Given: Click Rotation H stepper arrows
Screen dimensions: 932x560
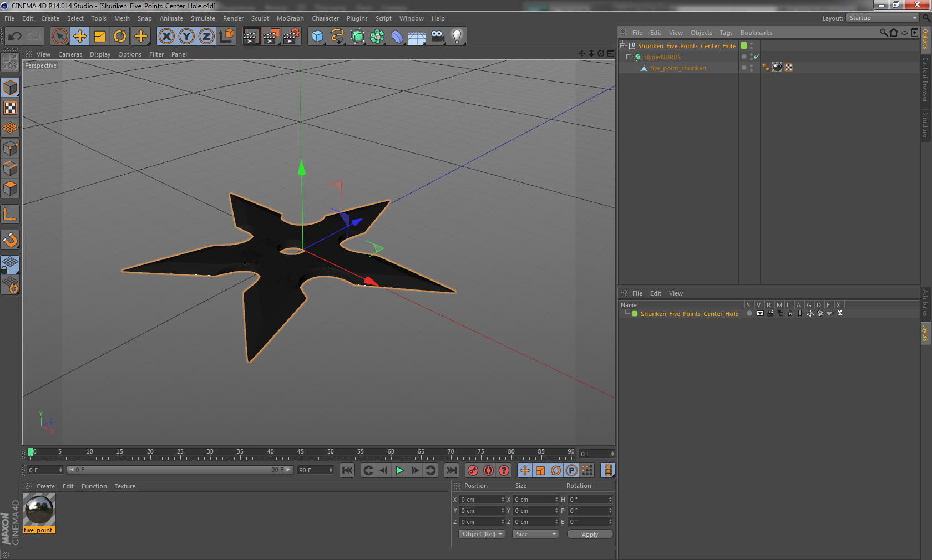Looking at the screenshot, I should click(x=610, y=500).
